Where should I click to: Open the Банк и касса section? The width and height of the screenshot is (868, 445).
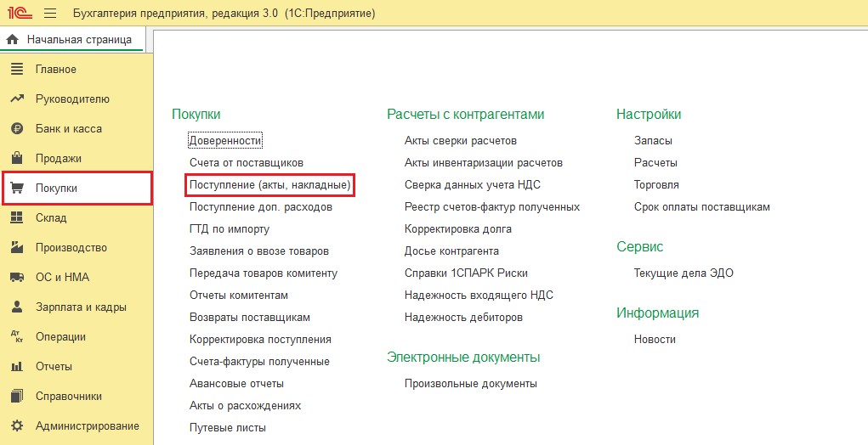point(69,129)
